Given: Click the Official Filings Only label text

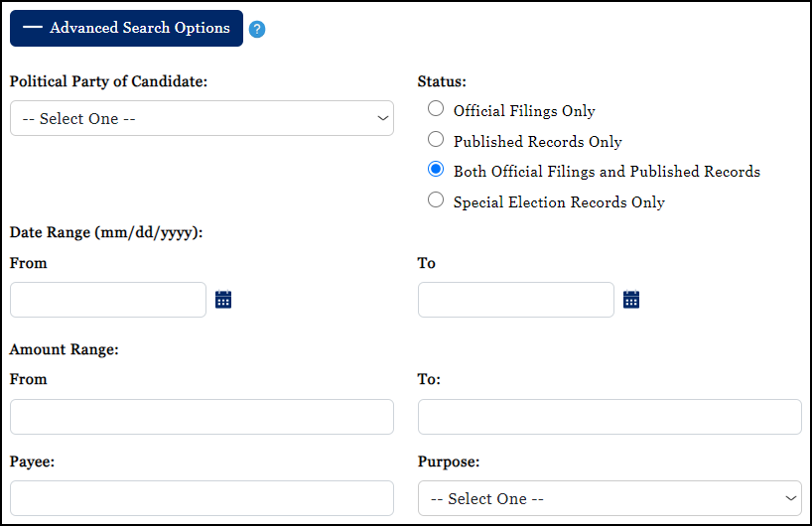Looking at the screenshot, I should pos(524,111).
